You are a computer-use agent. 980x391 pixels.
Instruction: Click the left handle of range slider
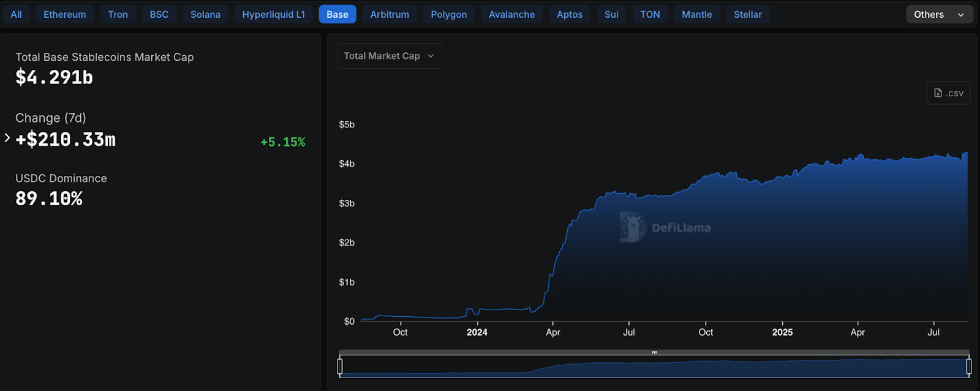click(340, 366)
